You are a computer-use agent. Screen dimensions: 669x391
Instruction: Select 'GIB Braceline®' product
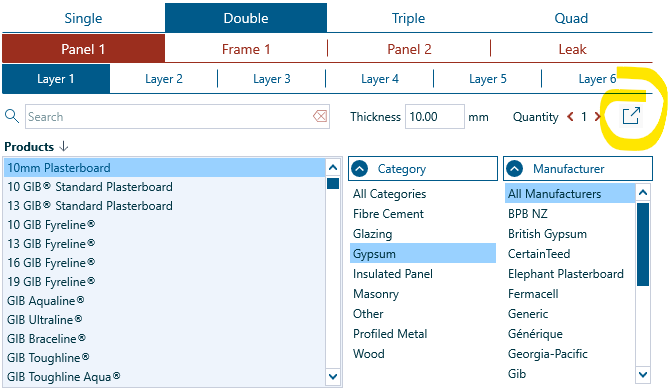pyautogui.click(x=165, y=338)
